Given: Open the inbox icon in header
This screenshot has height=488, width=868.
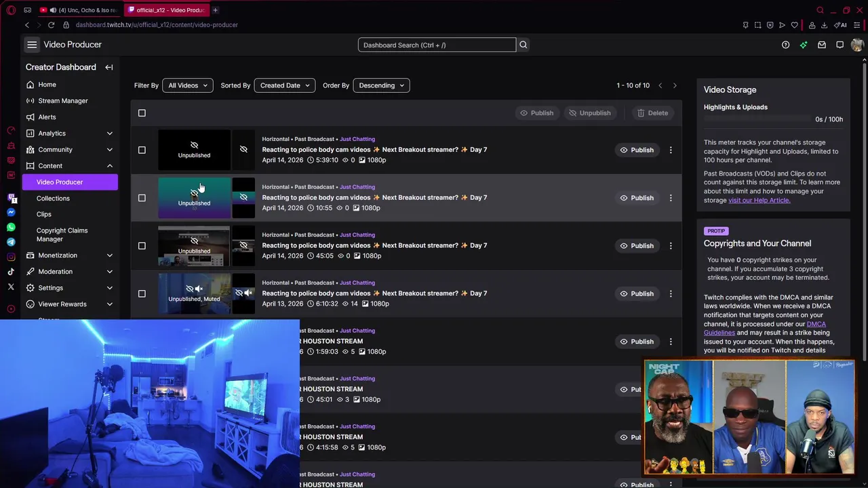Looking at the screenshot, I should (x=821, y=45).
